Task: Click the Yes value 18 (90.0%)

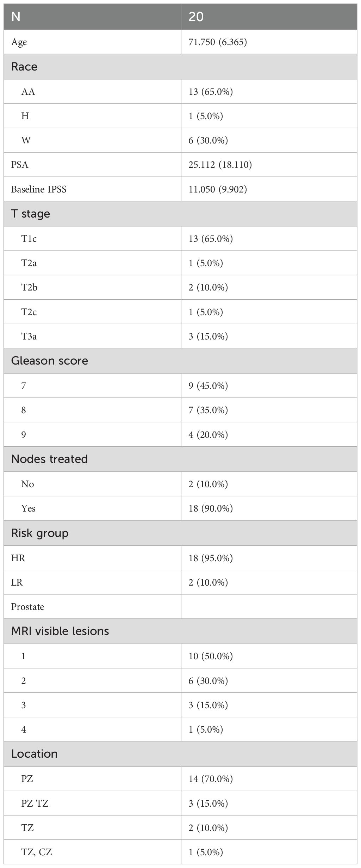Action: pos(211,508)
